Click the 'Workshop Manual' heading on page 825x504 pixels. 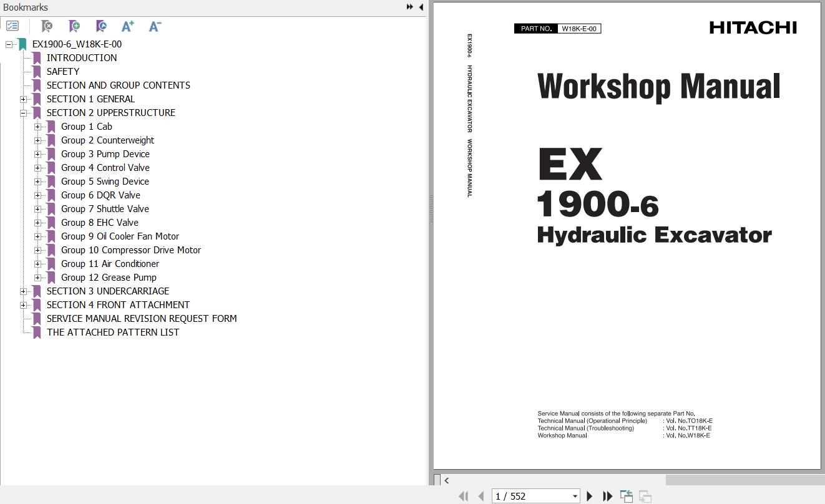point(659,86)
